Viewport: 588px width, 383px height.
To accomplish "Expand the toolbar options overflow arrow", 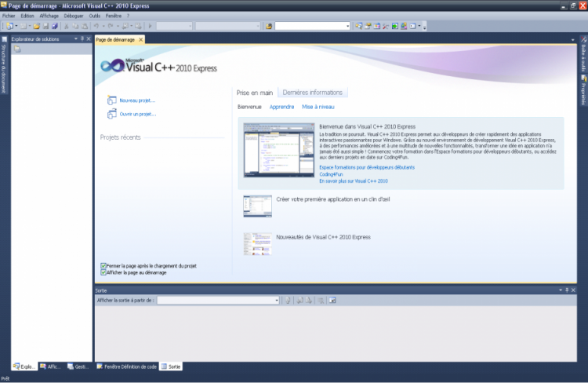I will (424, 27).
